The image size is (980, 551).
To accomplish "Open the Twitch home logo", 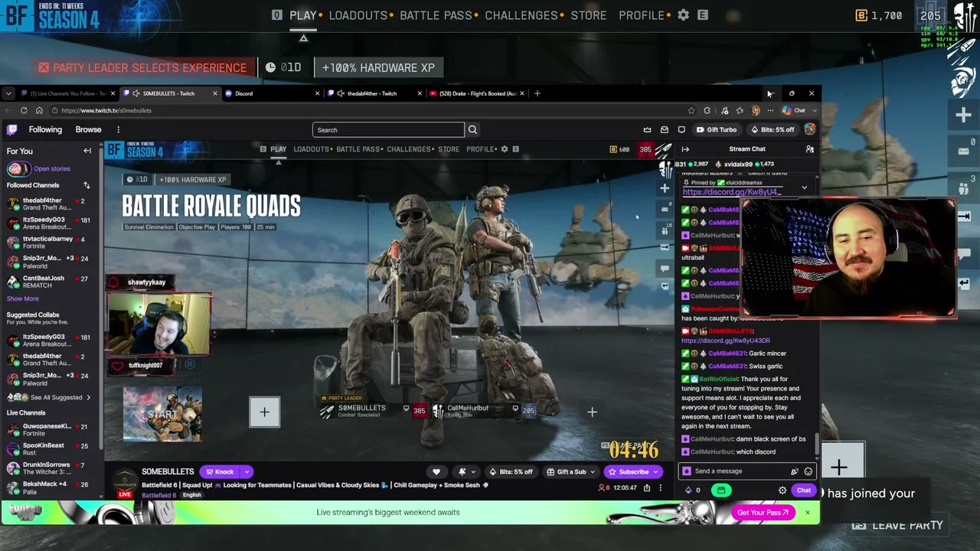I will point(12,129).
